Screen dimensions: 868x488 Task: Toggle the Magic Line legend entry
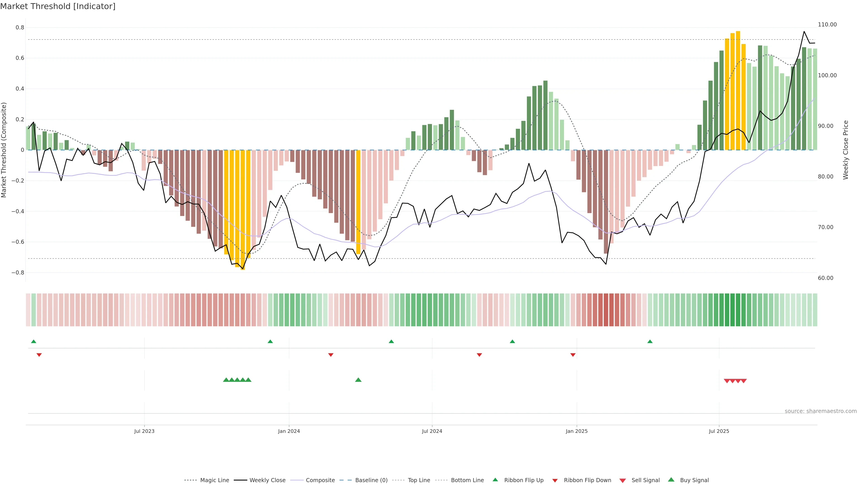tap(214, 480)
